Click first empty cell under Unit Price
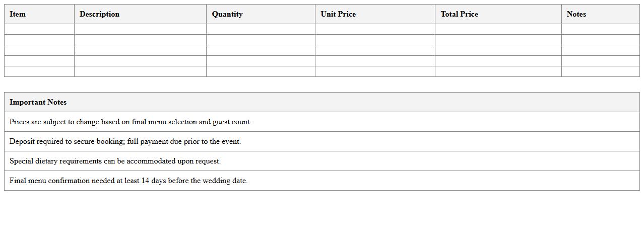Viewport: 644px width, 252px height. click(375, 29)
